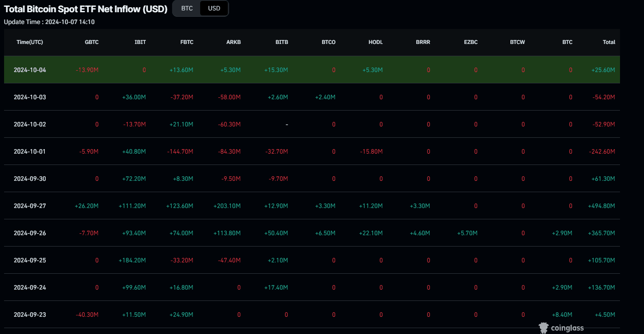
Task: Click the -144.70M FBTC cell
Action: pos(180,151)
